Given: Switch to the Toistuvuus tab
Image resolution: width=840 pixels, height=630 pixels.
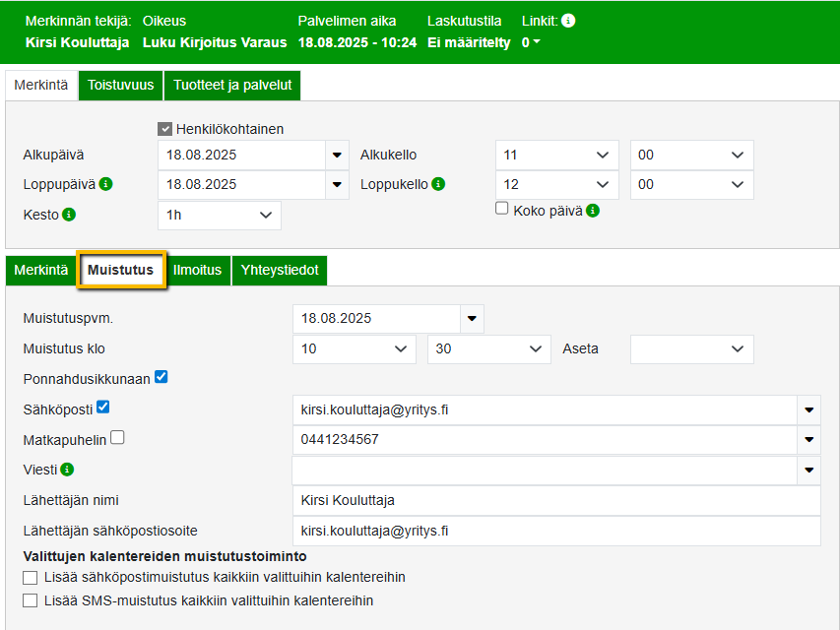Looking at the screenshot, I should point(120,86).
